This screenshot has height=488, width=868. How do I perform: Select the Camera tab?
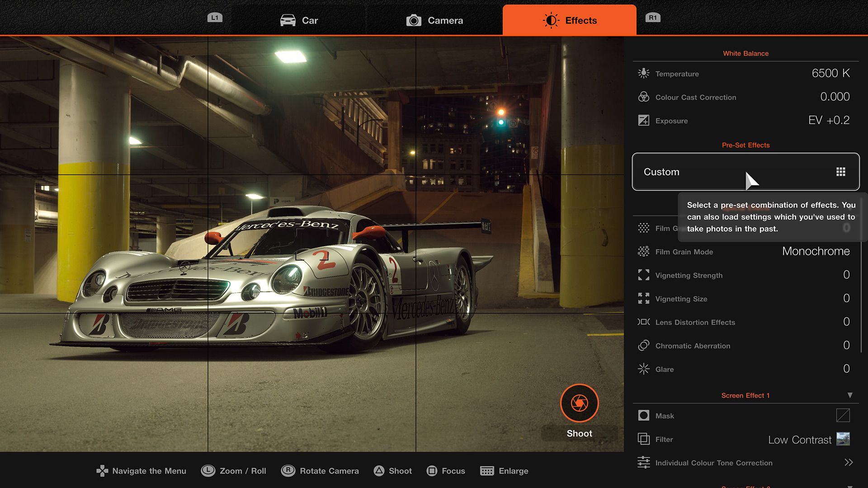point(434,20)
